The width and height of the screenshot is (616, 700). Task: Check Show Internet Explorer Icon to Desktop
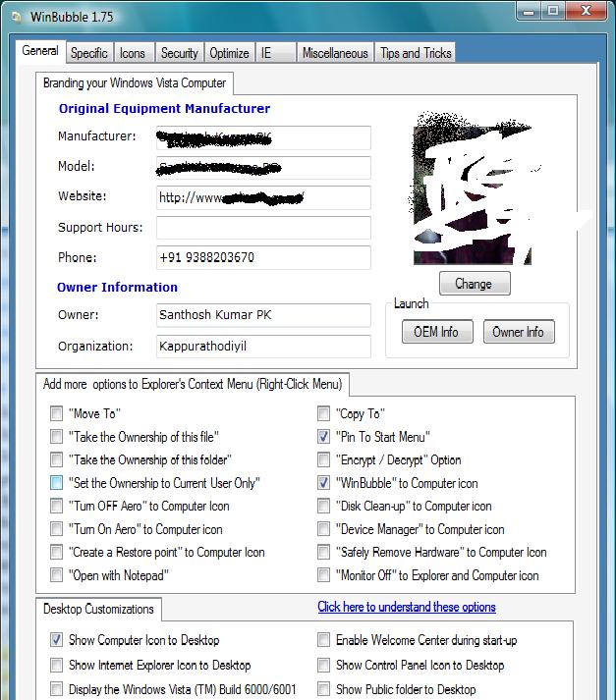click(x=56, y=666)
